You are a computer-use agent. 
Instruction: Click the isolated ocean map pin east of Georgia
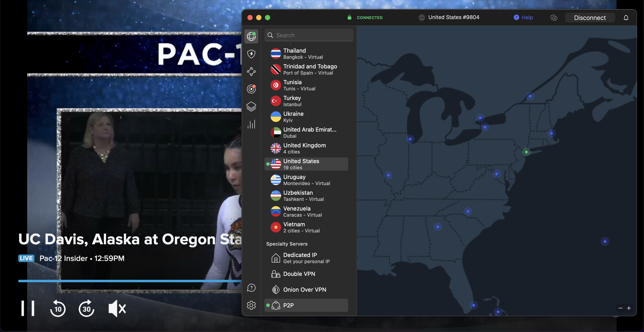[605, 241]
